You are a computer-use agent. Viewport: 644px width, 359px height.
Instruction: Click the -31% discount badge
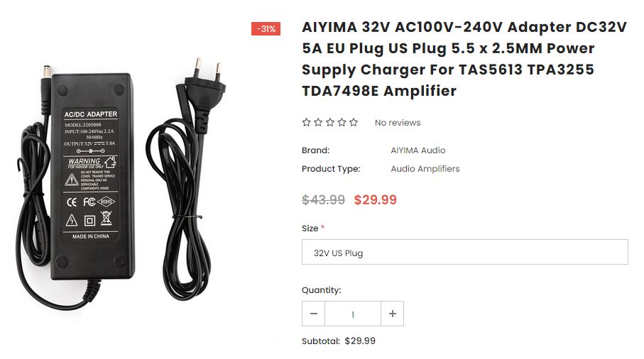[266, 28]
